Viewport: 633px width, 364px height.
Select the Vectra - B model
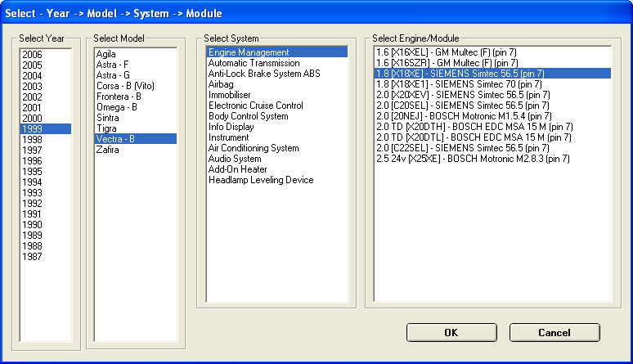[x=136, y=139]
